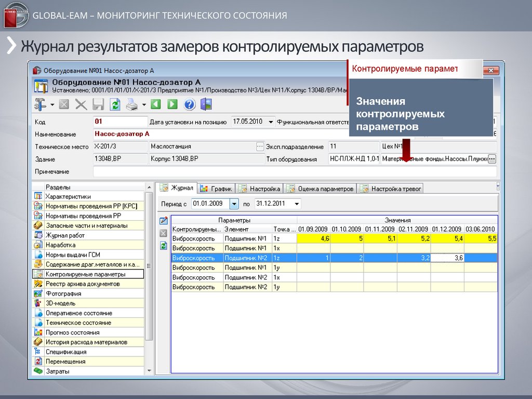
Task: Click the refresh icon left of the grid
Action: 163,246
